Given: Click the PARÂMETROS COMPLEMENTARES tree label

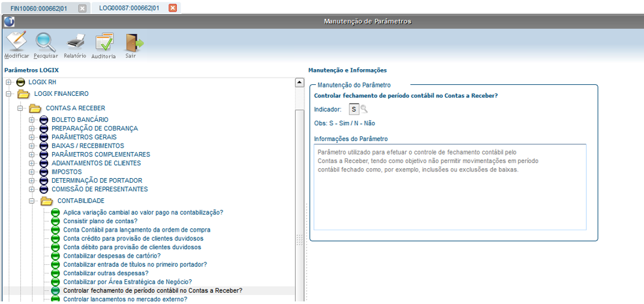Looking at the screenshot, I should click(x=100, y=155).
